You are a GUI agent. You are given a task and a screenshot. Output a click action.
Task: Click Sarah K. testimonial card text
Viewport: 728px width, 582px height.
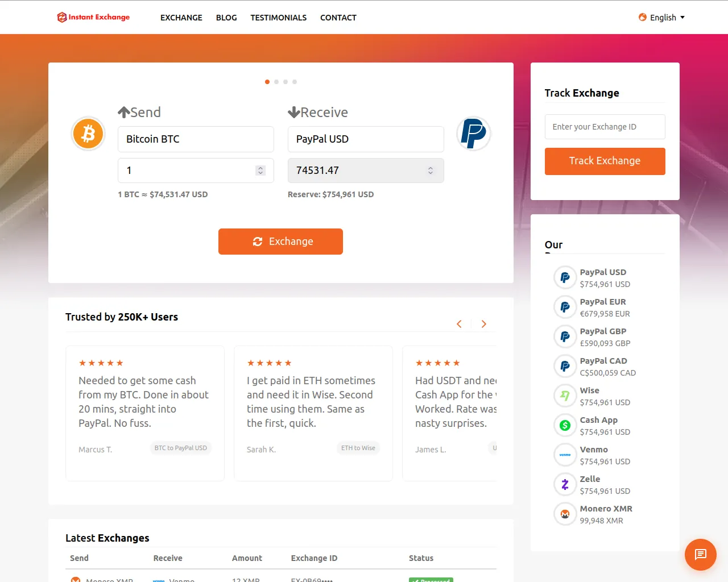tap(311, 402)
